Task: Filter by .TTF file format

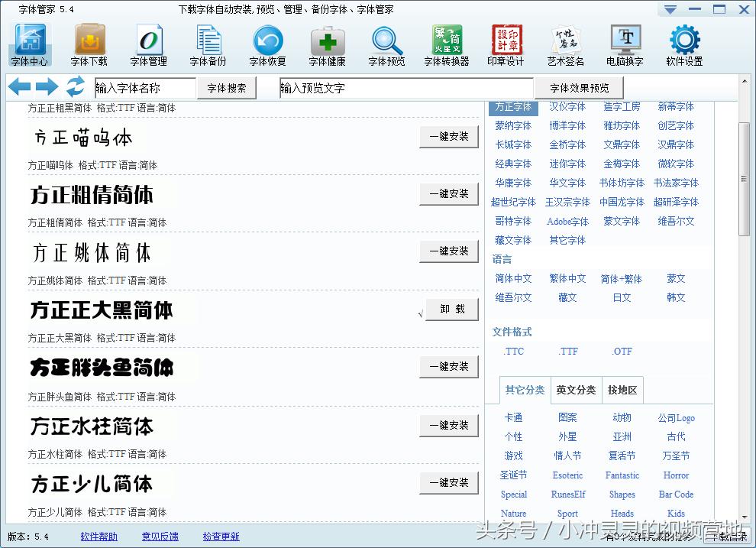Action: click(x=567, y=352)
